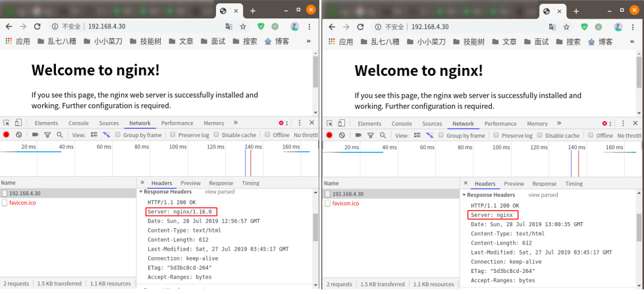This screenshot has height=294, width=644.
Task: Show more DevTools tabs in left window
Action: 235,123
